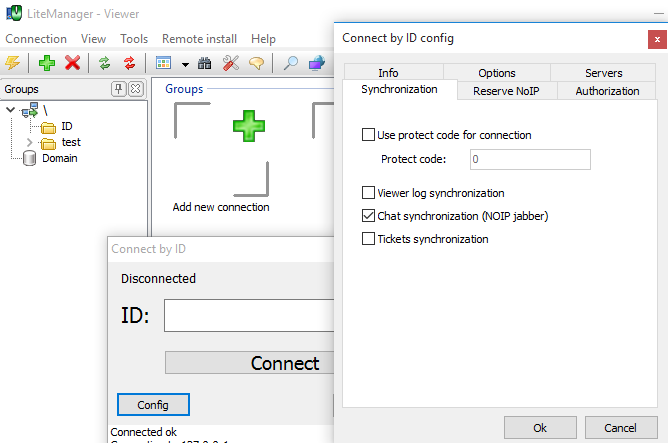
Task: Switch to the Info tab
Action: (x=388, y=73)
